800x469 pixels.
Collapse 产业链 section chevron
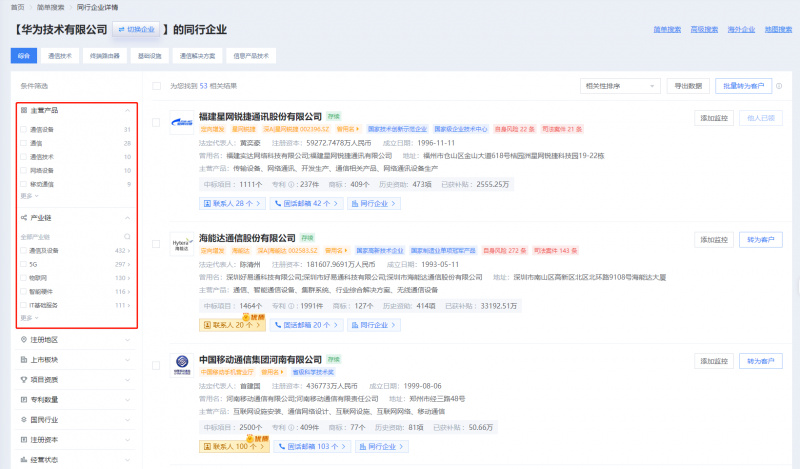128,218
